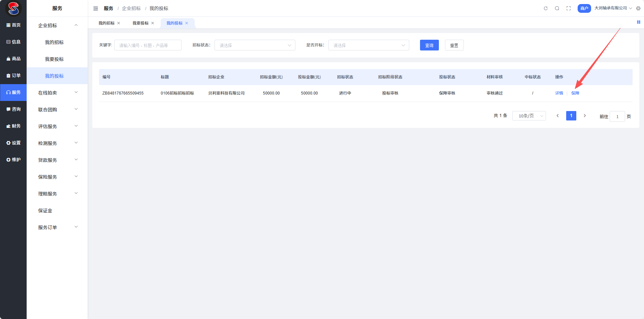The width and height of the screenshot is (644, 319).
Task: Click the next page arrow in pagination
Action: click(585, 116)
